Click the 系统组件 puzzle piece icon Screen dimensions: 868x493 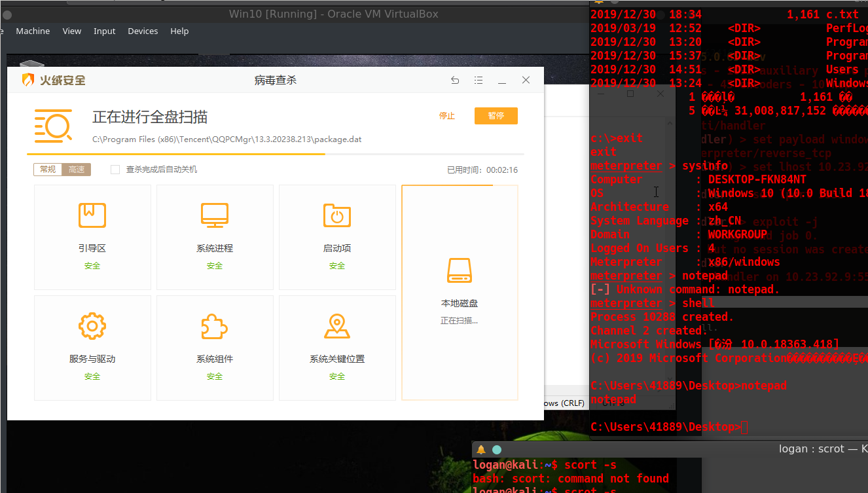(215, 325)
